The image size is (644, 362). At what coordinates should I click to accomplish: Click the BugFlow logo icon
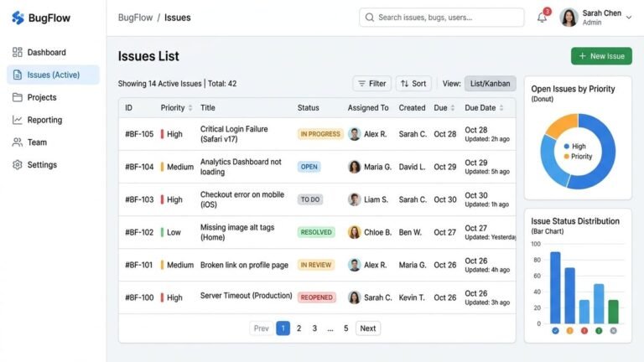[18, 18]
